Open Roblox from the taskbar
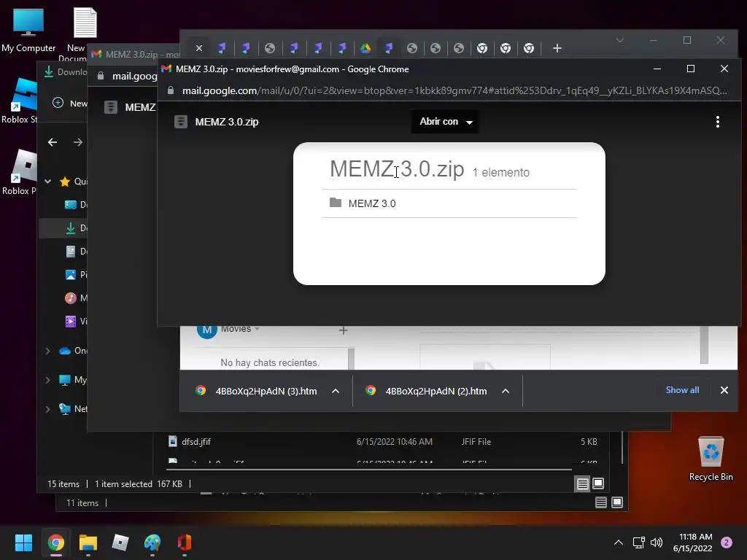The height and width of the screenshot is (560, 747). tap(120, 542)
